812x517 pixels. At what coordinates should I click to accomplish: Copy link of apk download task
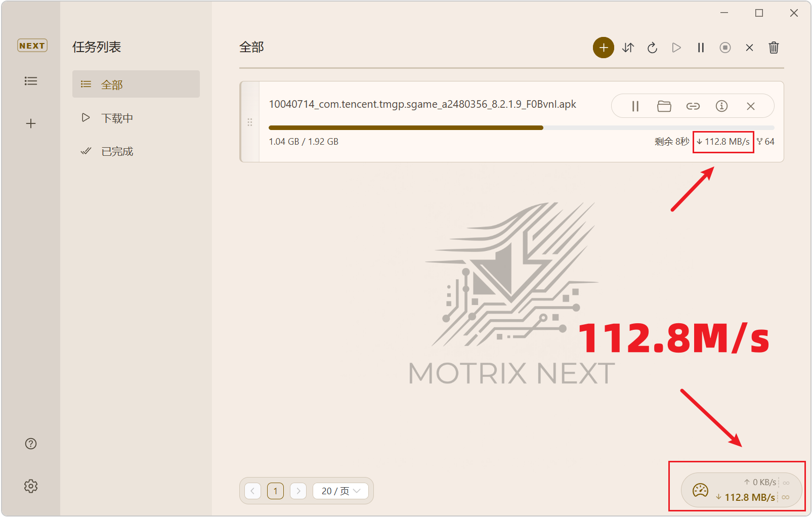(693, 106)
